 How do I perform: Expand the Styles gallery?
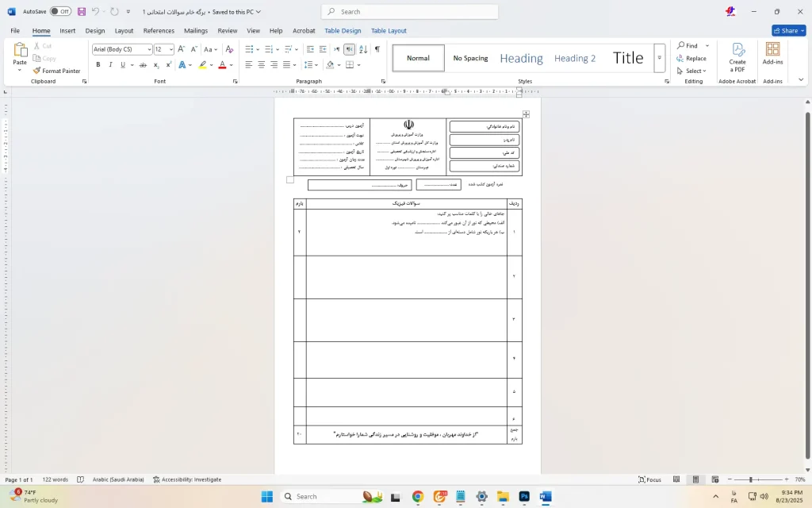pos(659,57)
